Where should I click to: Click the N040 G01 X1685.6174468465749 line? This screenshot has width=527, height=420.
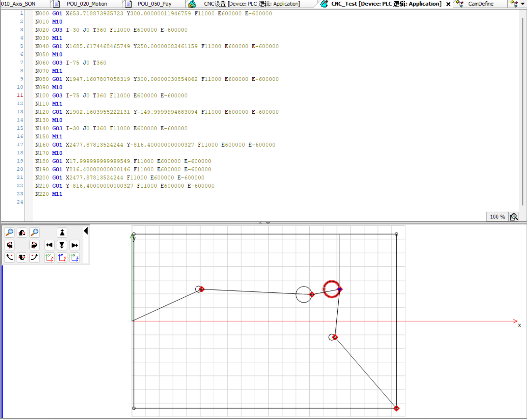(x=157, y=46)
